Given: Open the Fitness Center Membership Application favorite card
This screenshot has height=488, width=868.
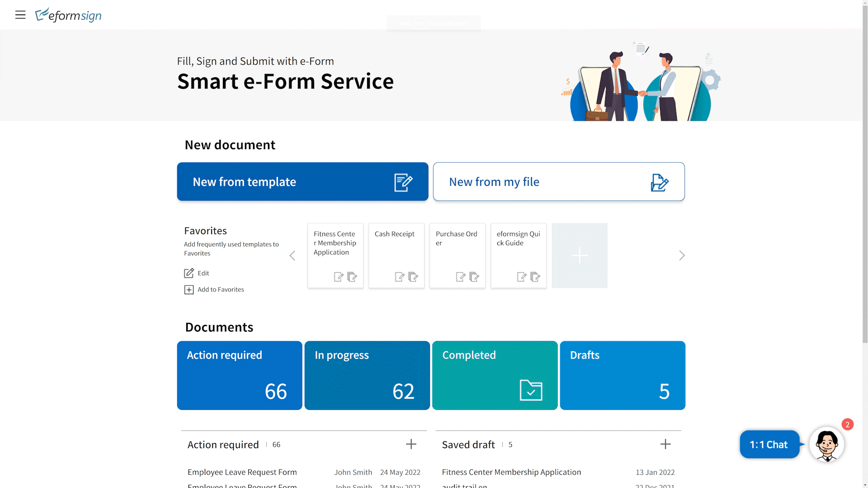Looking at the screenshot, I should [335, 255].
